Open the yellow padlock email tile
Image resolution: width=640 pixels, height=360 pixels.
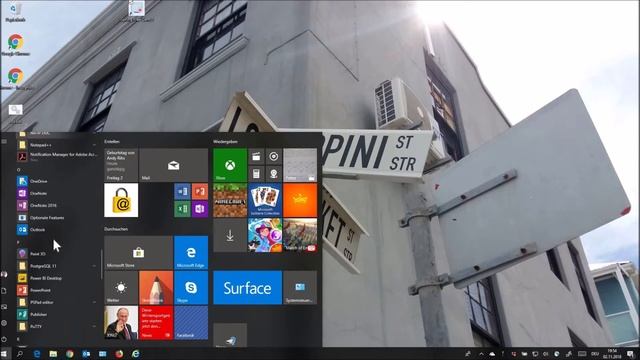tap(121, 200)
